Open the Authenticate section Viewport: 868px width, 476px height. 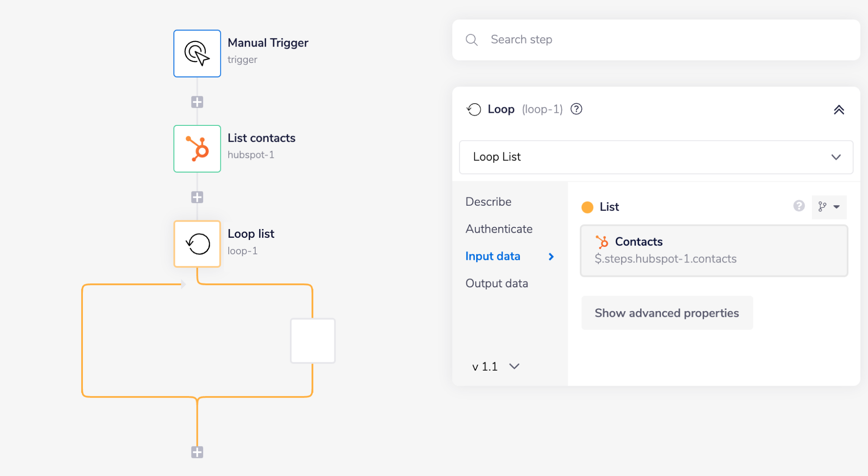tap(499, 229)
